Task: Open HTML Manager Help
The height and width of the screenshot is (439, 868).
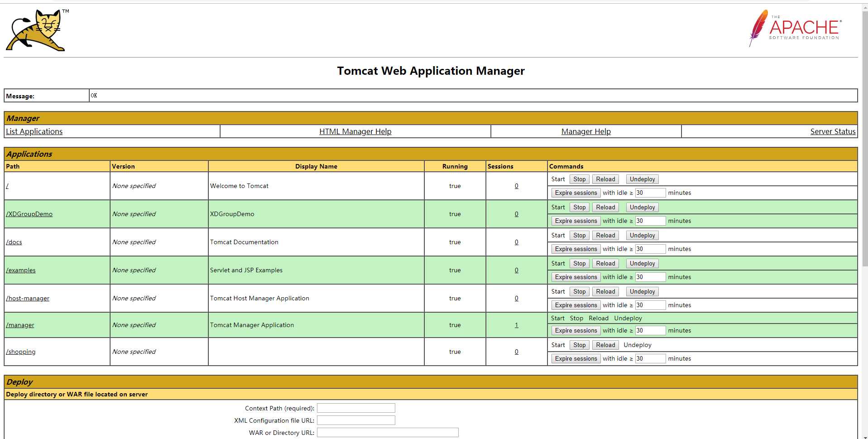Action: [x=355, y=131]
